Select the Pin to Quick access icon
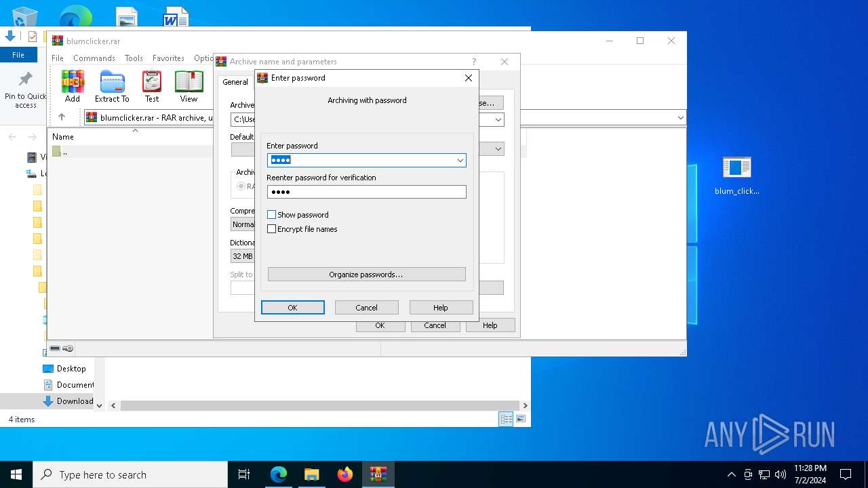The image size is (868, 488). click(26, 90)
